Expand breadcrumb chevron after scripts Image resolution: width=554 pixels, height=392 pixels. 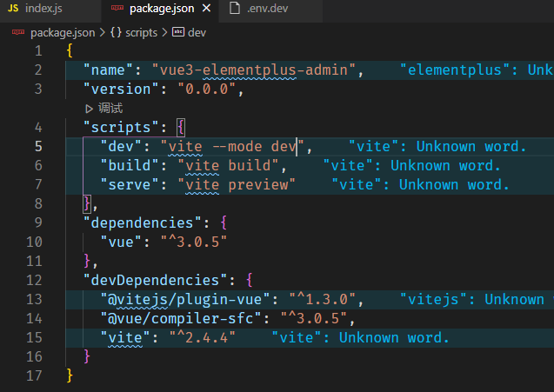164,33
